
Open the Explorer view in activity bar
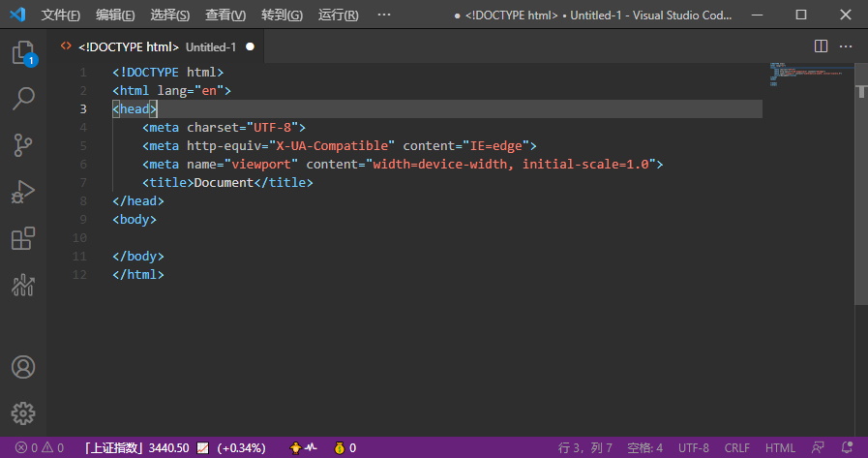pos(23,53)
